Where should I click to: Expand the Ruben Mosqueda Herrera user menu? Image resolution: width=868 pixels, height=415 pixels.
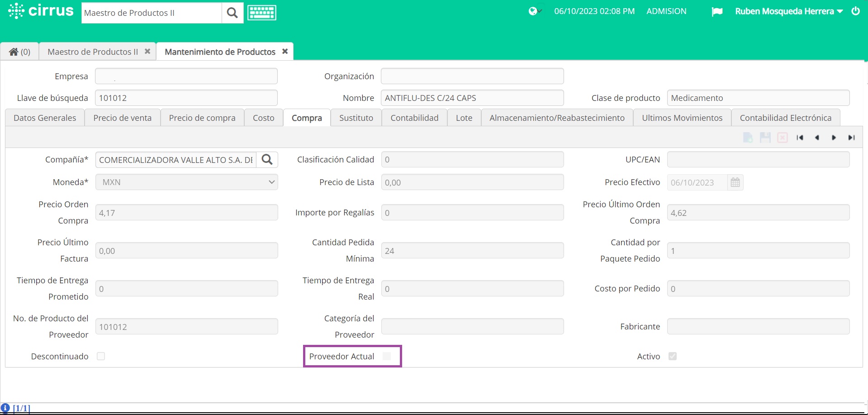pyautogui.click(x=788, y=11)
